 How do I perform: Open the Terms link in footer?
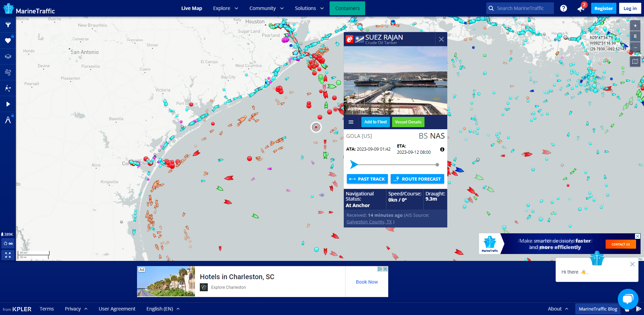[x=47, y=309]
